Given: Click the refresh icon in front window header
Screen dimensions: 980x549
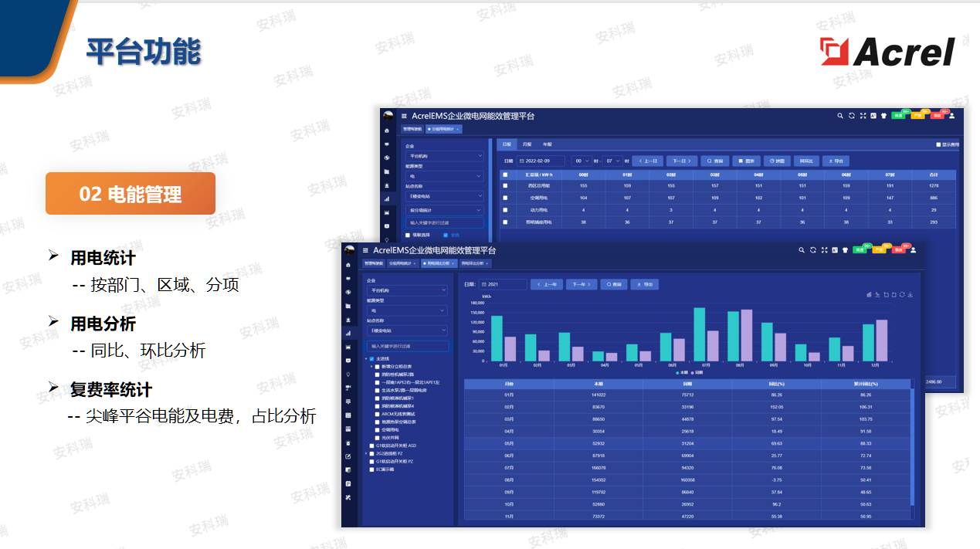Looking at the screenshot, I should pos(813,250).
